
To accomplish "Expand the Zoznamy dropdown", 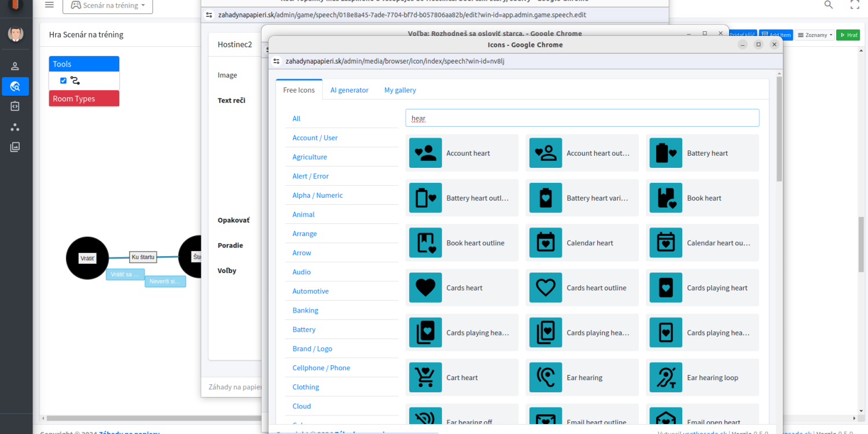I will [x=815, y=35].
